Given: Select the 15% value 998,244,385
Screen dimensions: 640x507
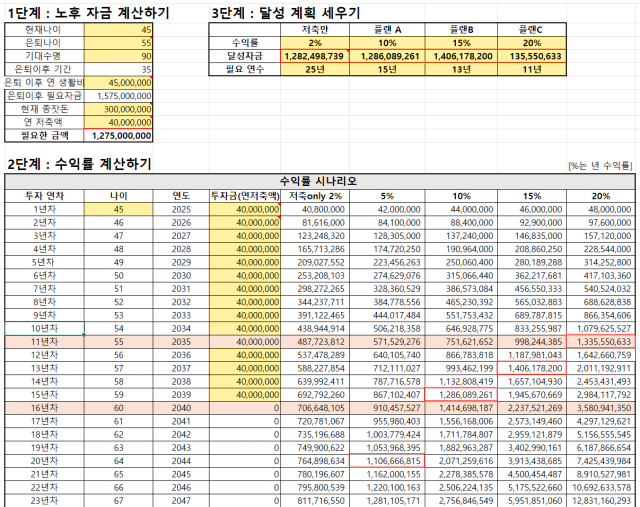Looking at the screenshot, I should tap(532, 342).
